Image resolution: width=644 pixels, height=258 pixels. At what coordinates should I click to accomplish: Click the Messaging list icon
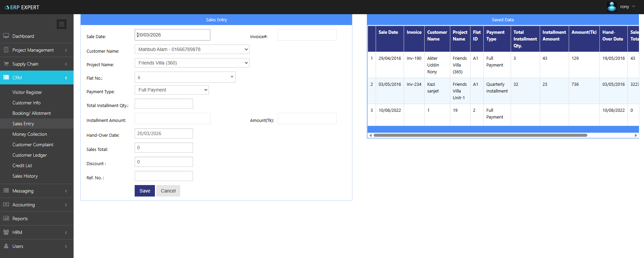point(6,191)
